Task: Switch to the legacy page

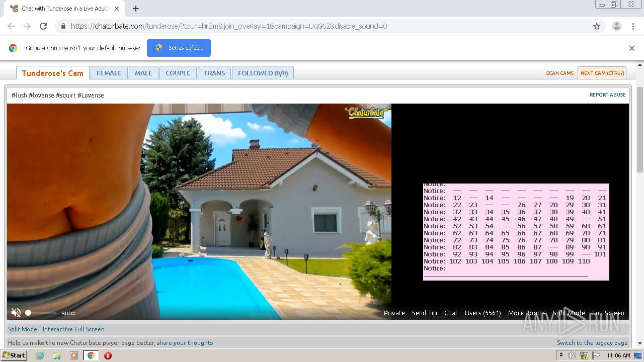Action: pyautogui.click(x=592, y=342)
